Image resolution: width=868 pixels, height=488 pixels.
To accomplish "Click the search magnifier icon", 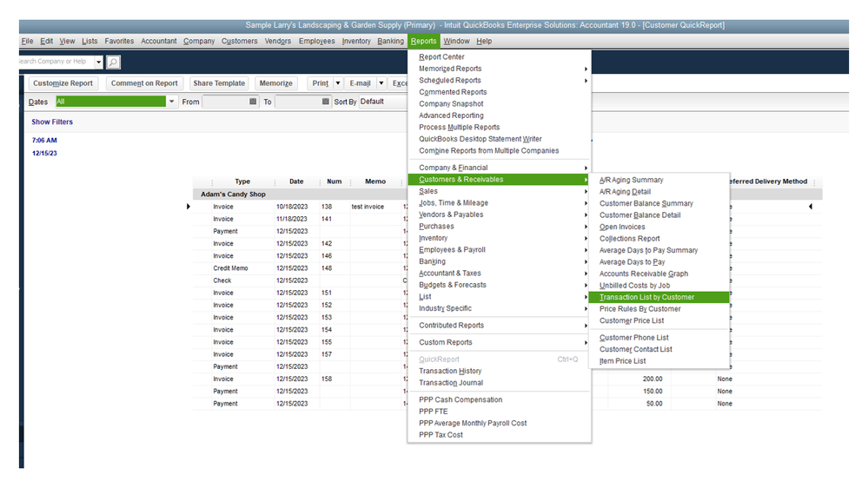I will [x=113, y=62].
